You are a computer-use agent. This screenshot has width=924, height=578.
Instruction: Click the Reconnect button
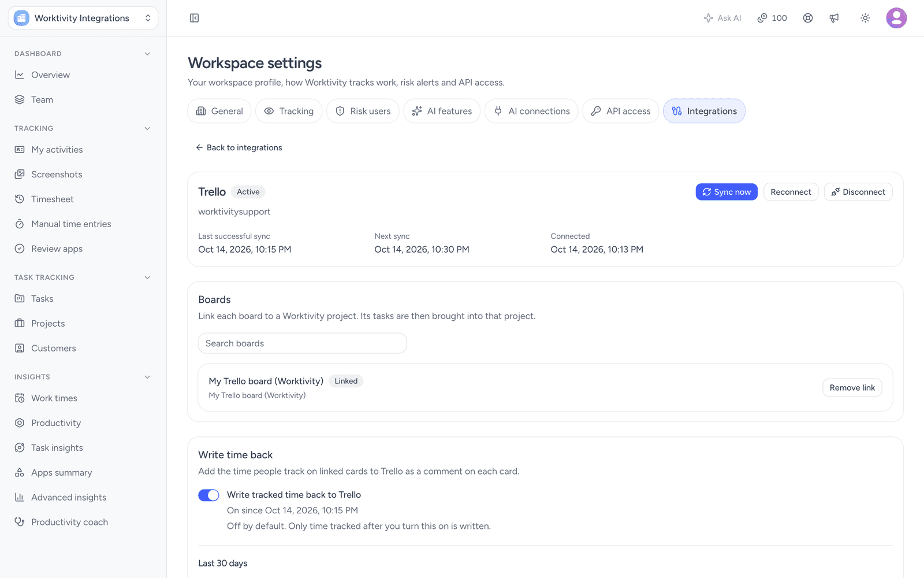[x=791, y=192]
